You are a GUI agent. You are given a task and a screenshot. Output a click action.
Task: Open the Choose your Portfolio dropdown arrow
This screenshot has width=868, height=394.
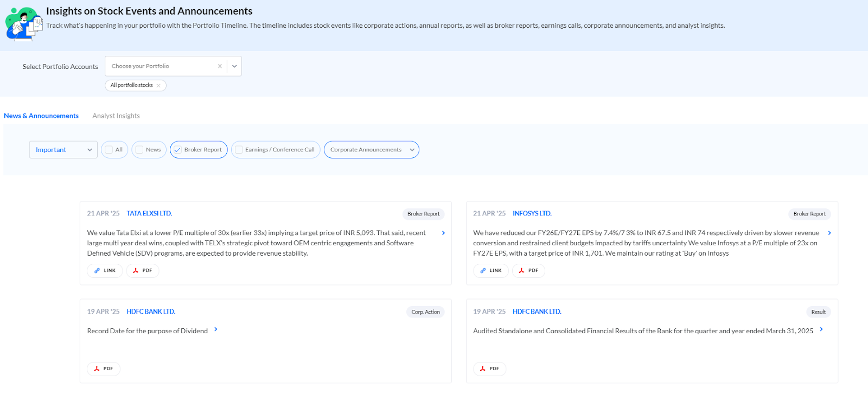(234, 66)
